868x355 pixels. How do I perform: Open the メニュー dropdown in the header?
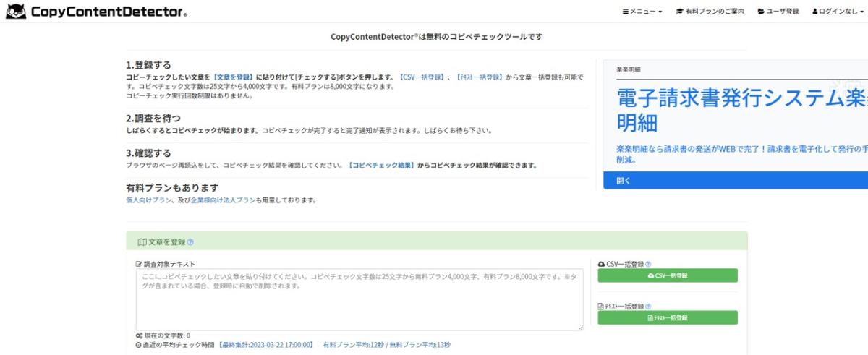coord(642,12)
